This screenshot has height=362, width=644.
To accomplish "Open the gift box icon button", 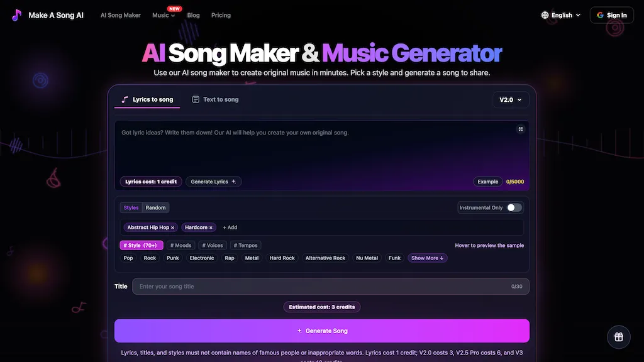I will pyautogui.click(x=619, y=337).
